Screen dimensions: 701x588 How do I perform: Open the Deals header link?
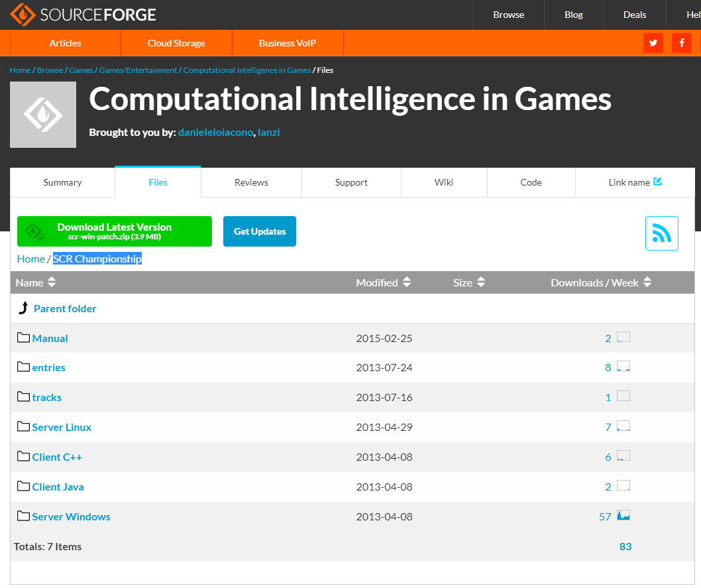(635, 15)
